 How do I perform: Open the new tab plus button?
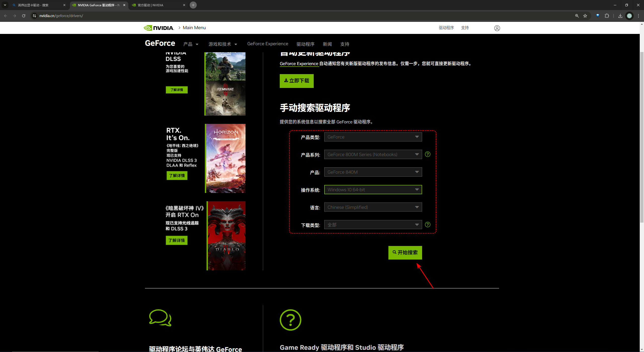pyautogui.click(x=193, y=5)
